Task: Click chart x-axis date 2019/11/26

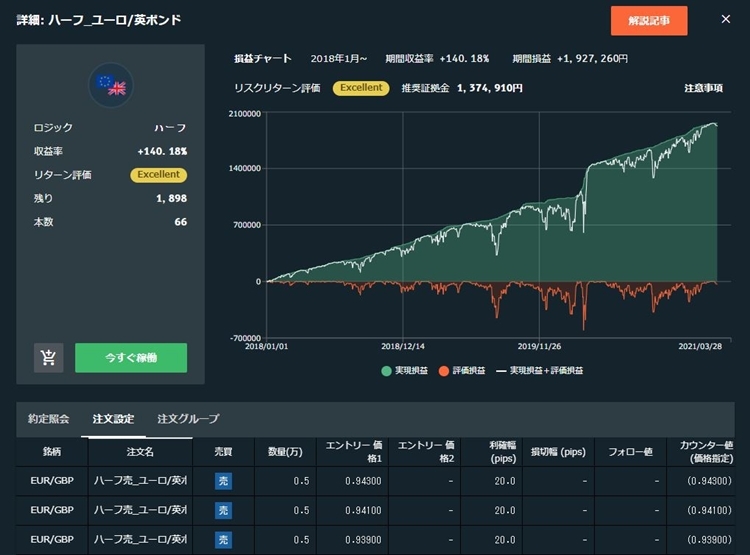Action: click(x=539, y=346)
